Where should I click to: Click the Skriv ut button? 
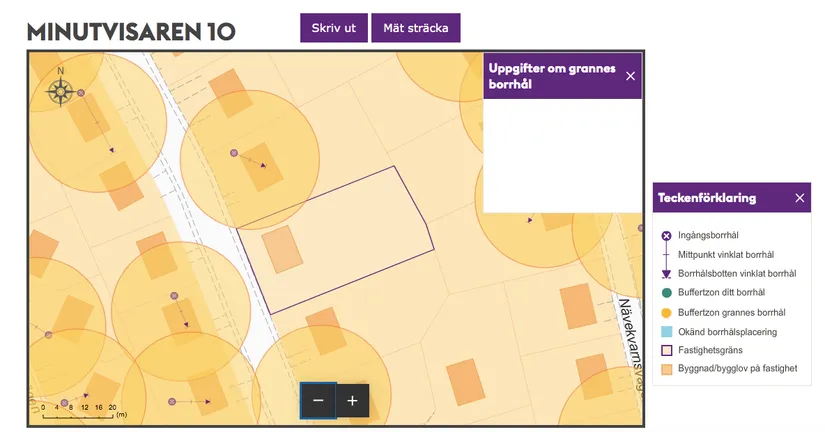click(334, 28)
